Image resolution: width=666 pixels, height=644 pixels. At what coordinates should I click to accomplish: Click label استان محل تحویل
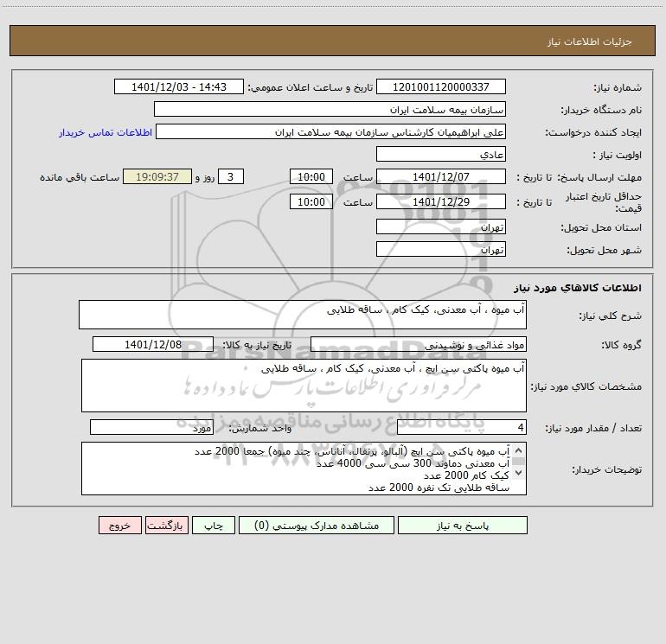pos(601,228)
